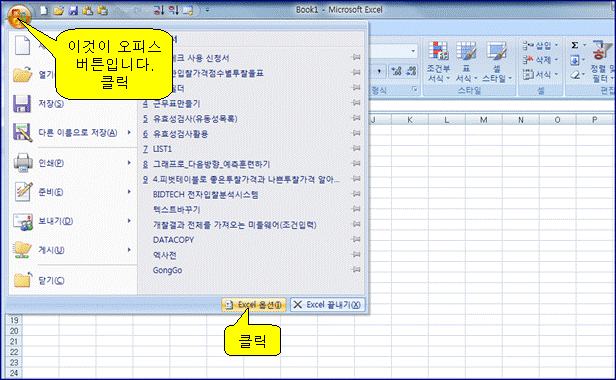The height and width of the screenshot is (380, 616).
Task: Click the Excel 옵션 button
Action: click(254, 305)
